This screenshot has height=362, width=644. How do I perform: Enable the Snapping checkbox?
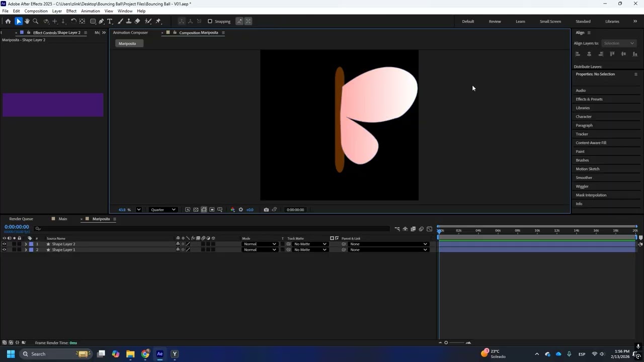210,21
